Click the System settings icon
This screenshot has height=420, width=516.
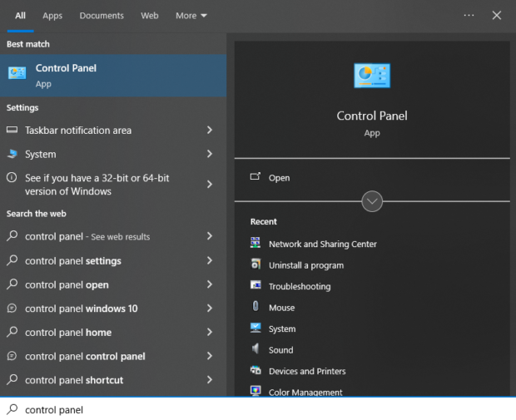[x=12, y=154]
